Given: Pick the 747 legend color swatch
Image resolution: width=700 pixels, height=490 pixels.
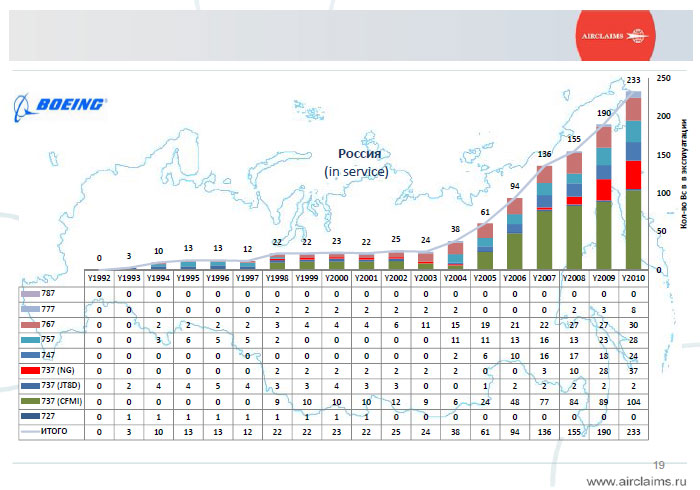Looking at the screenshot, I should (x=30, y=356).
